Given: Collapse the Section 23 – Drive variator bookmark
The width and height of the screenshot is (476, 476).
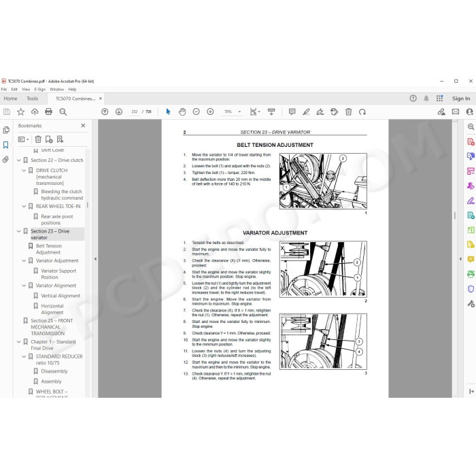Looking at the screenshot, I should [x=19, y=231].
